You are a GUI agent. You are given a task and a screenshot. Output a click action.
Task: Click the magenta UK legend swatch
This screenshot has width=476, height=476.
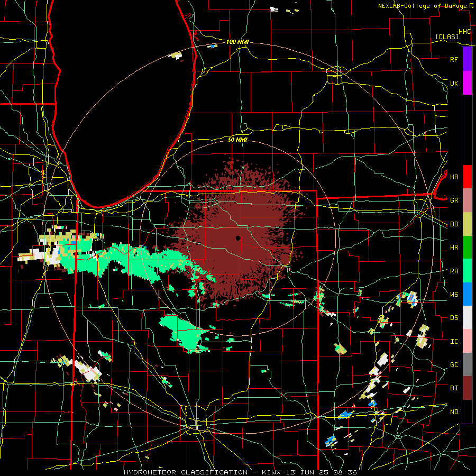click(467, 83)
